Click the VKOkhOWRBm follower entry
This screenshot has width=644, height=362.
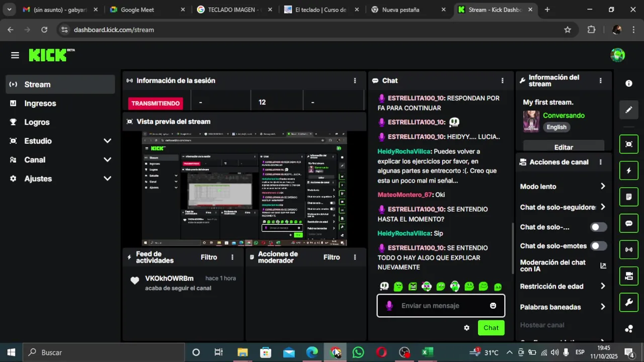pos(183,283)
